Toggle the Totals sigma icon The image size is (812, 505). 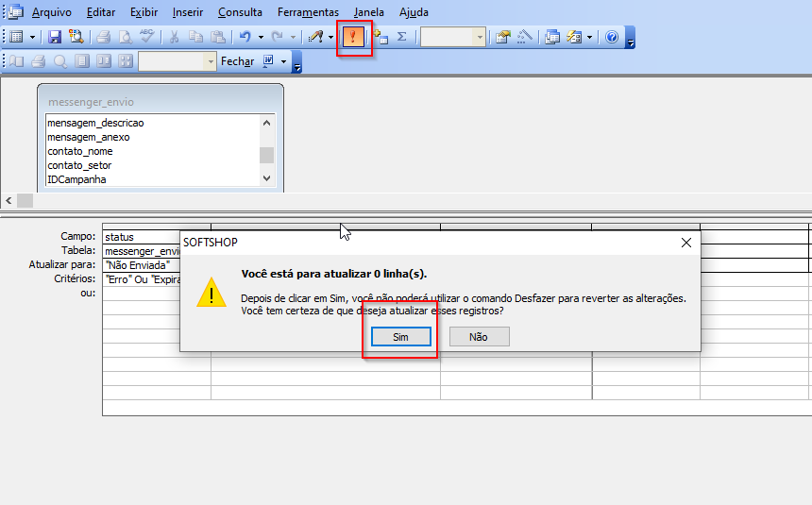pyautogui.click(x=401, y=37)
